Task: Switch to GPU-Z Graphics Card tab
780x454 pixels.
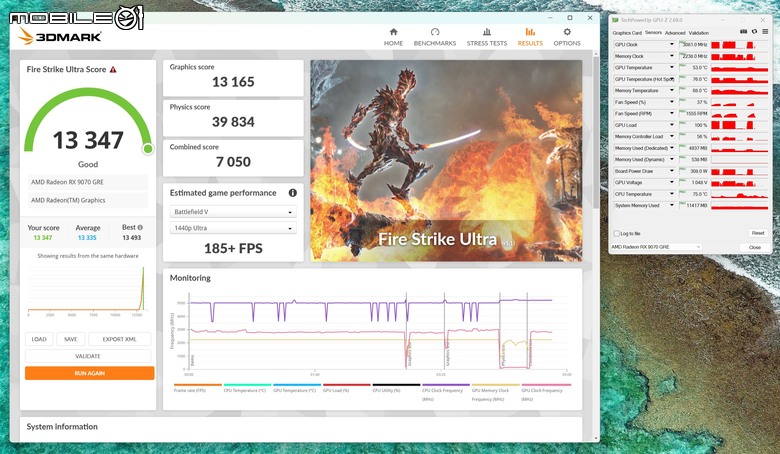Action: point(627,33)
